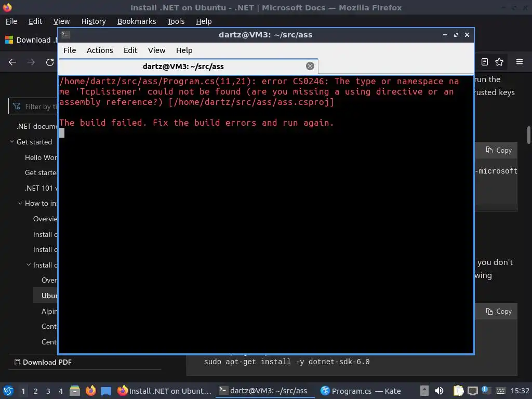
Task: Collapse the How to install tree node
Action: 20,203
